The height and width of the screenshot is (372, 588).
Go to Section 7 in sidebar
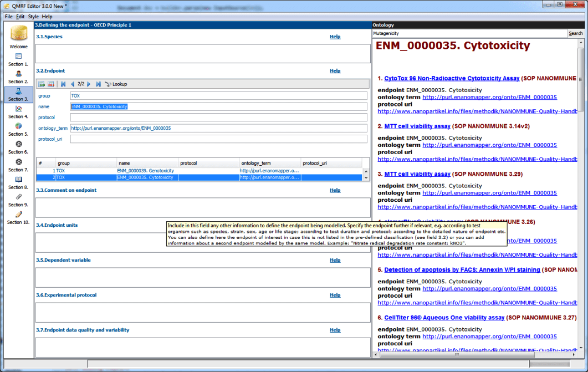pos(18,166)
